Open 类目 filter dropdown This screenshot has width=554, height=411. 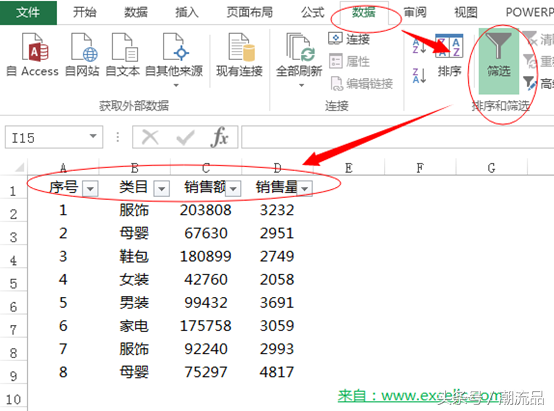coord(161,189)
